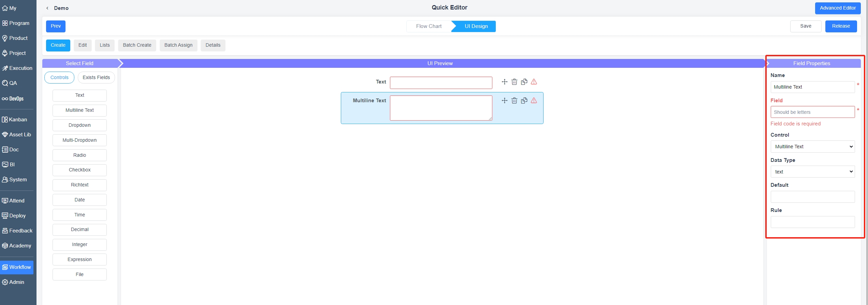Viewport: 868px width, 305px height.
Task: Switch to the Flow Chart step
Action: click(429, 26)
